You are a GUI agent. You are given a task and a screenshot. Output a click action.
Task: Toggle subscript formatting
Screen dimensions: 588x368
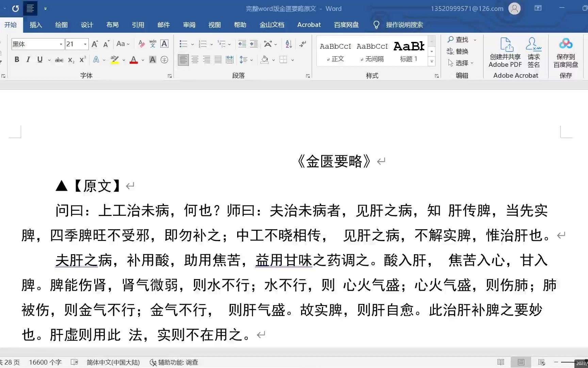[x=71, y=60]
